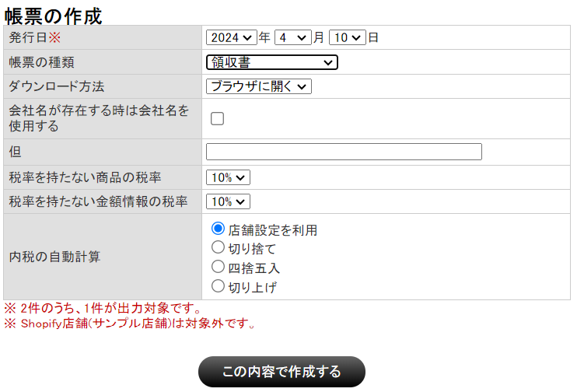Click the 会社名が存在する時は会社名を使用する label
This screenshot has width=577, height=392.
(99, 118)
